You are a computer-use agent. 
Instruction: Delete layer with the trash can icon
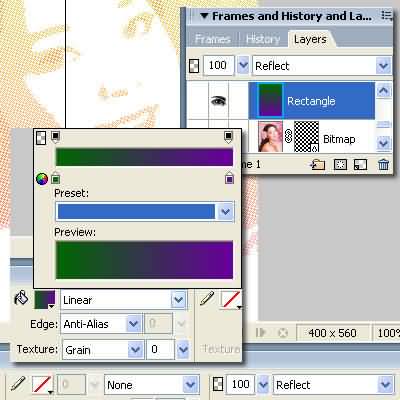click(x=383, y=165)
